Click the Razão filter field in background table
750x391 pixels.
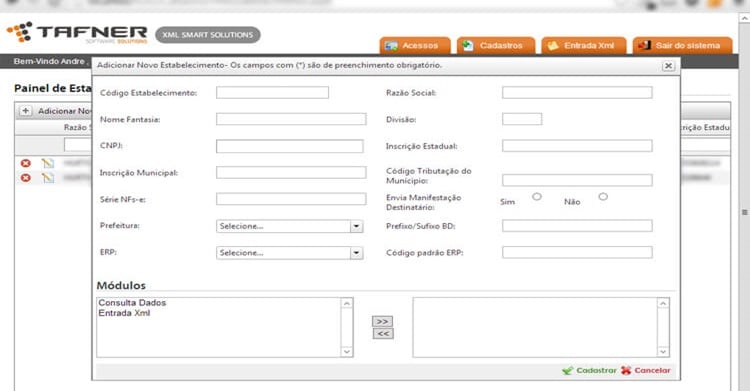coord(77,144)
